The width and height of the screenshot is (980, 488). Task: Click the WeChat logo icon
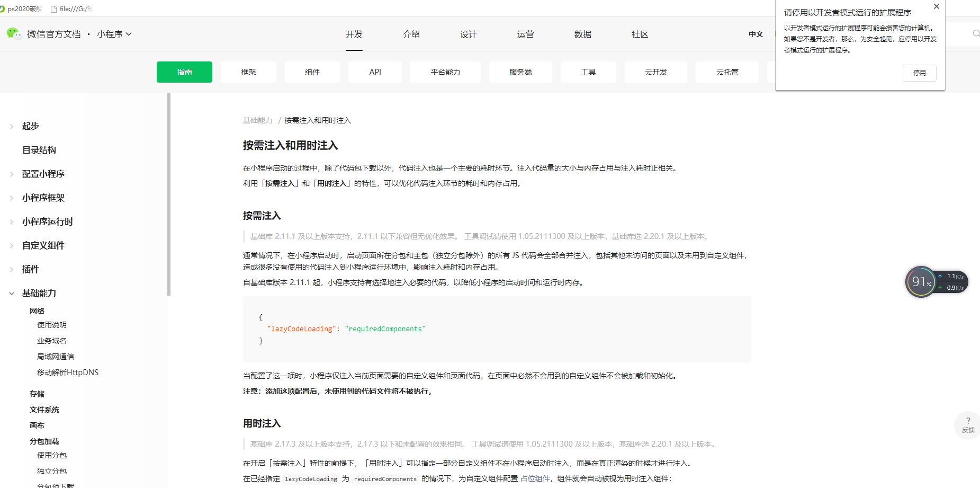click(14, 34)
